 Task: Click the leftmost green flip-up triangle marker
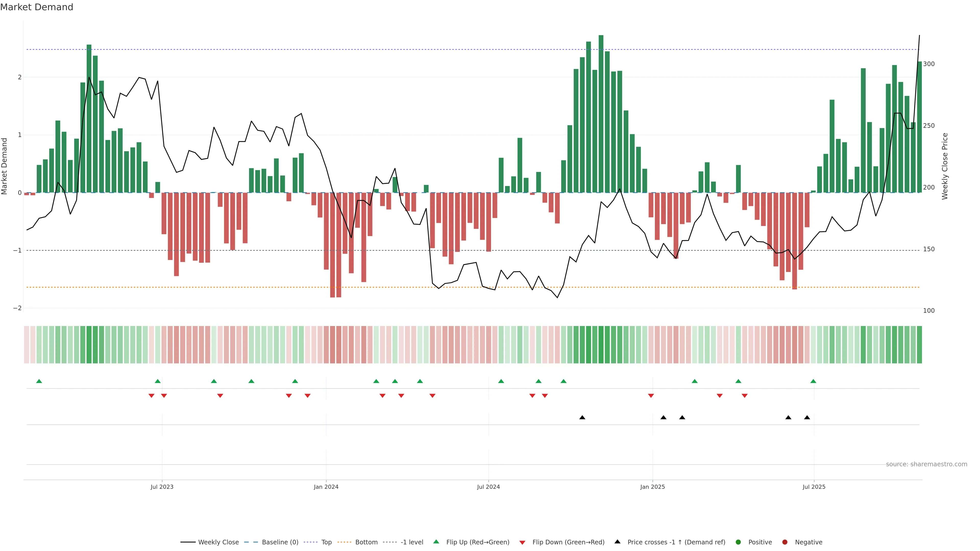(x=39, y=381)
